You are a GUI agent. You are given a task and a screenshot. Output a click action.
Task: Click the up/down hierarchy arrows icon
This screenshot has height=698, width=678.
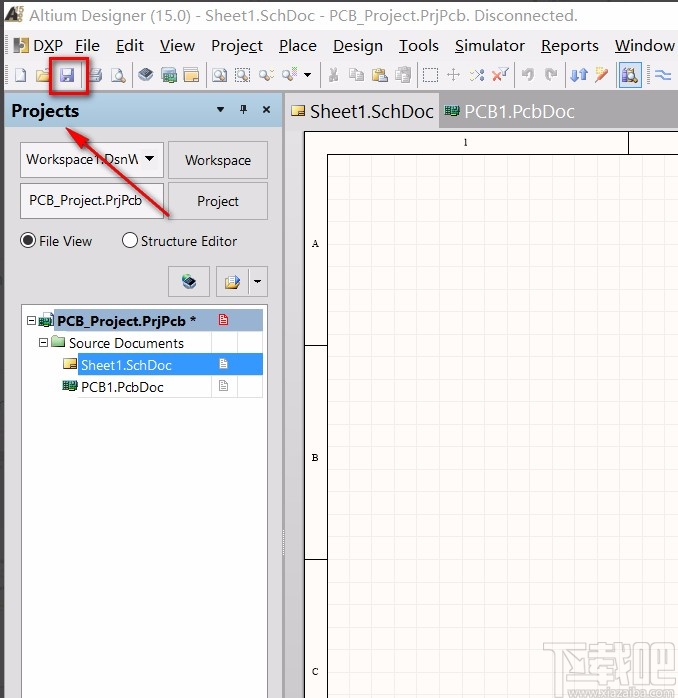point(579,75)
